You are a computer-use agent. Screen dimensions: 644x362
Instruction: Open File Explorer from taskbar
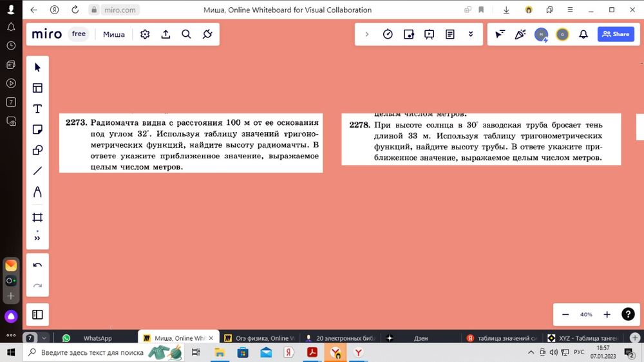220,352
